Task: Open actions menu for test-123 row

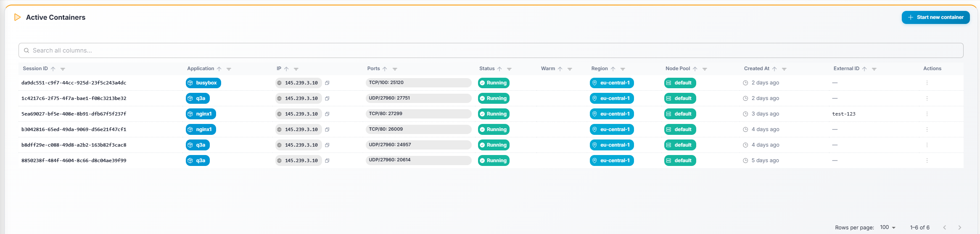Action: pos(927,114)
